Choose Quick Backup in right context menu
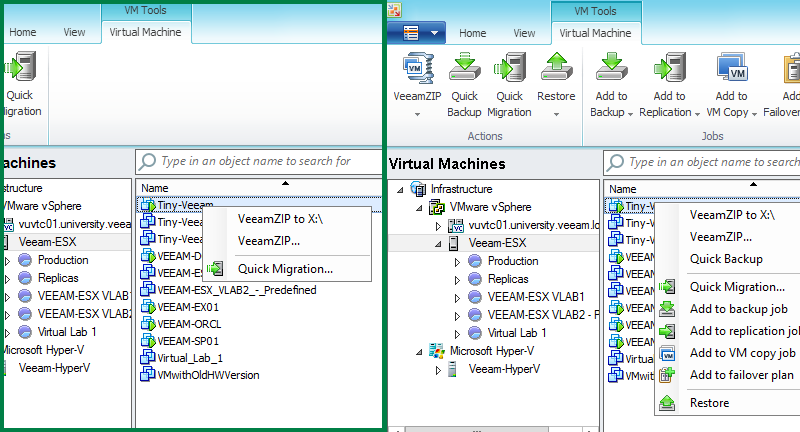This screenshot has width=800, height=432. coord(726,259)
